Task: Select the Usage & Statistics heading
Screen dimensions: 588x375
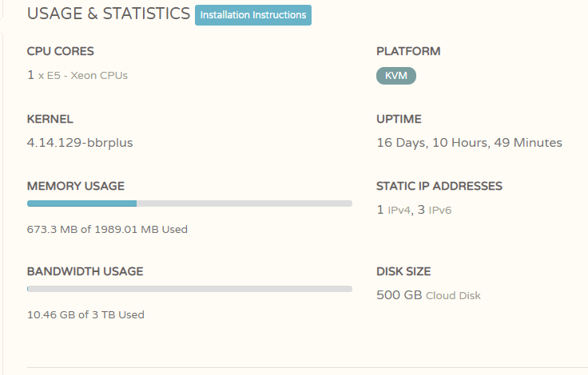Action: point(109,14)
